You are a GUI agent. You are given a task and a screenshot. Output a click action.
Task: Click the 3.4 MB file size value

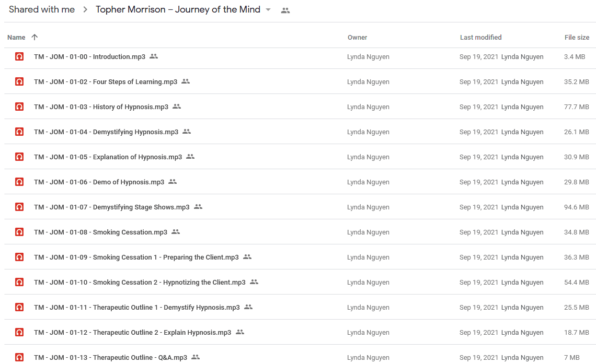(x=575, y=56)
